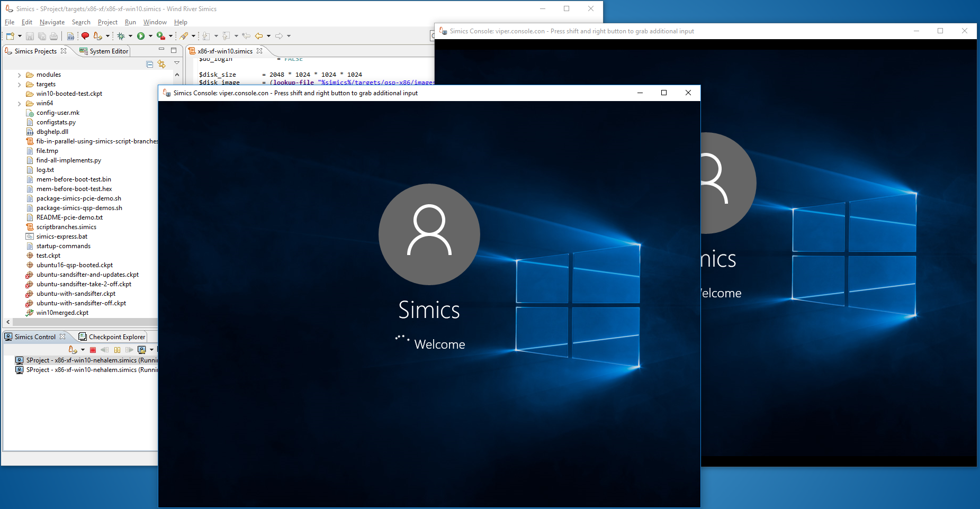980x509 pixels.
Task: Click the red Stop simulation button
Action: click(x=93, y=350)
